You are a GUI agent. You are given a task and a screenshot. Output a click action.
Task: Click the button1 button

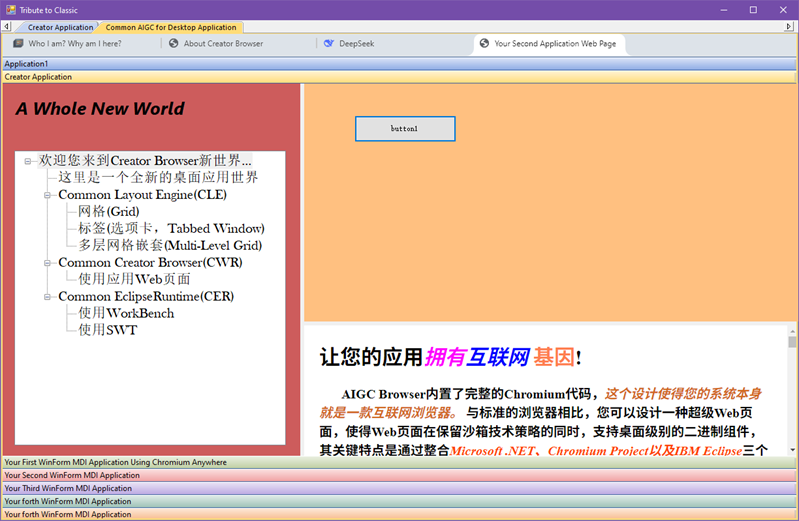pyautogui.click(x=405, y=128)
